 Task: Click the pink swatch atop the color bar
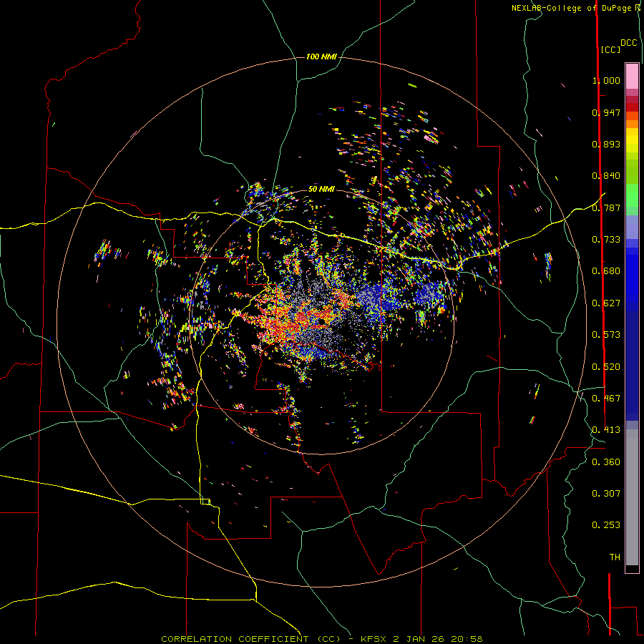pos(632,77)
